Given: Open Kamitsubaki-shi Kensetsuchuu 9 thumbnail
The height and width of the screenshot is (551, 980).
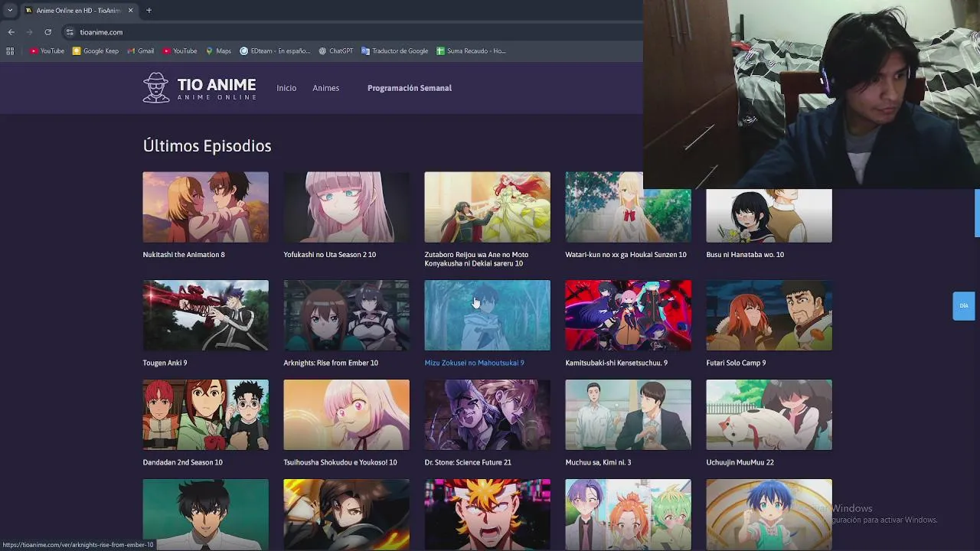Looking at the screenshot, I should (x=628, y=315).
